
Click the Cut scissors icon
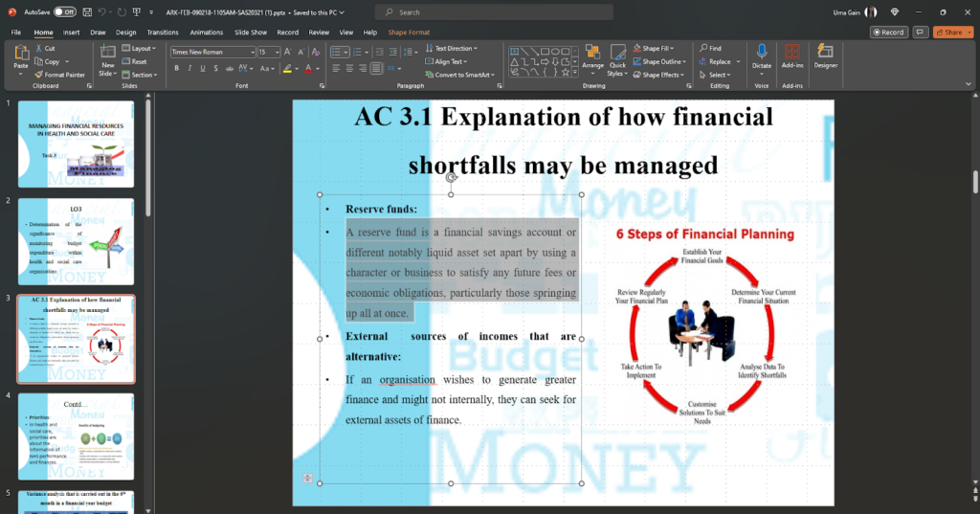click(39, 48)
